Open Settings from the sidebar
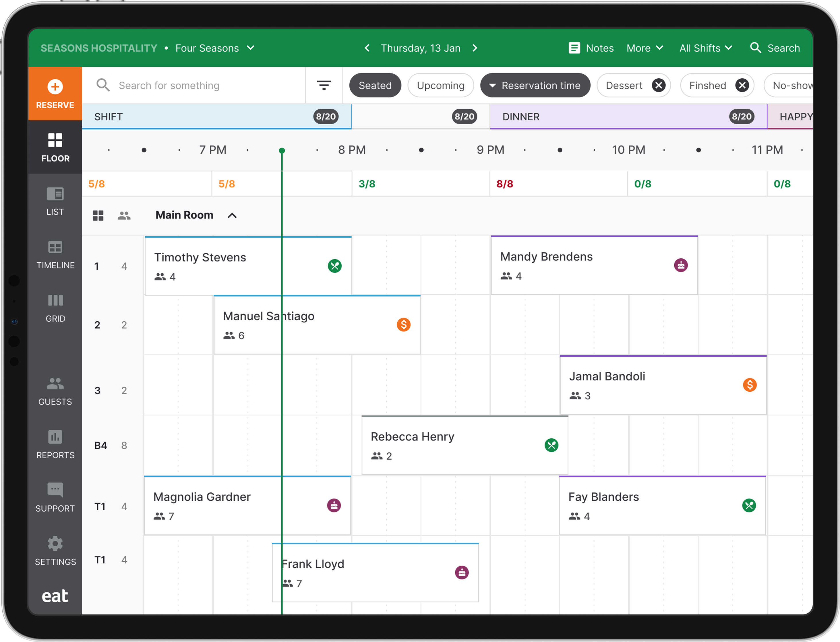Screen dimensions: 840x642 click(55, 552)
